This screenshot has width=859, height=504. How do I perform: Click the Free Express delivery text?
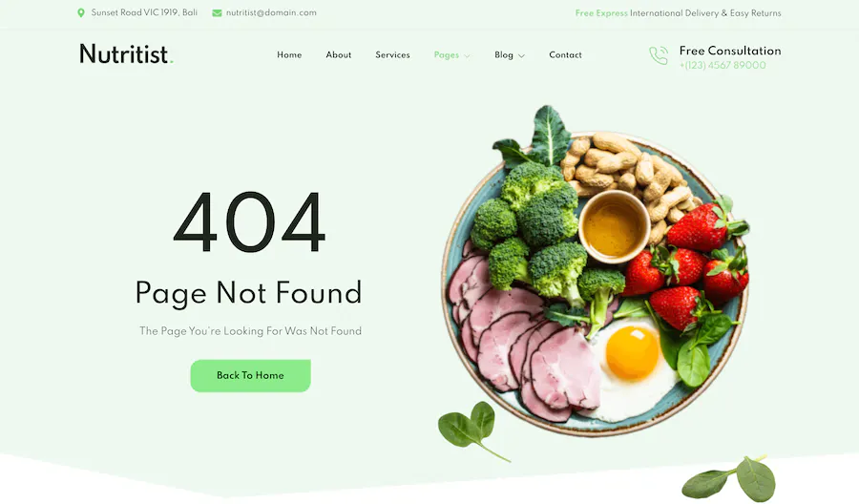tap(601, 13)
